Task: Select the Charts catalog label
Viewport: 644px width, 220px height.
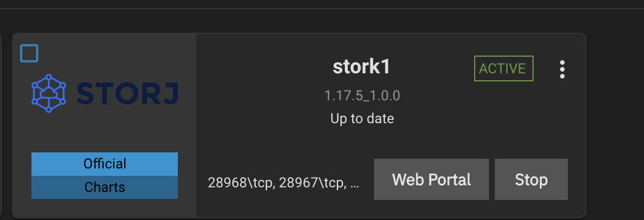Action: 105,187
